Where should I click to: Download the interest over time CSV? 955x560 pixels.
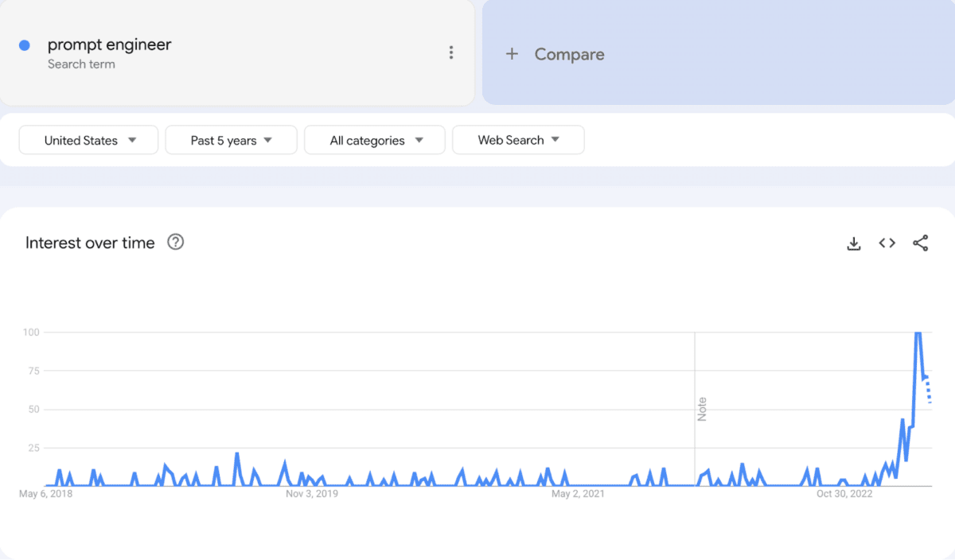tap(854, 243)
